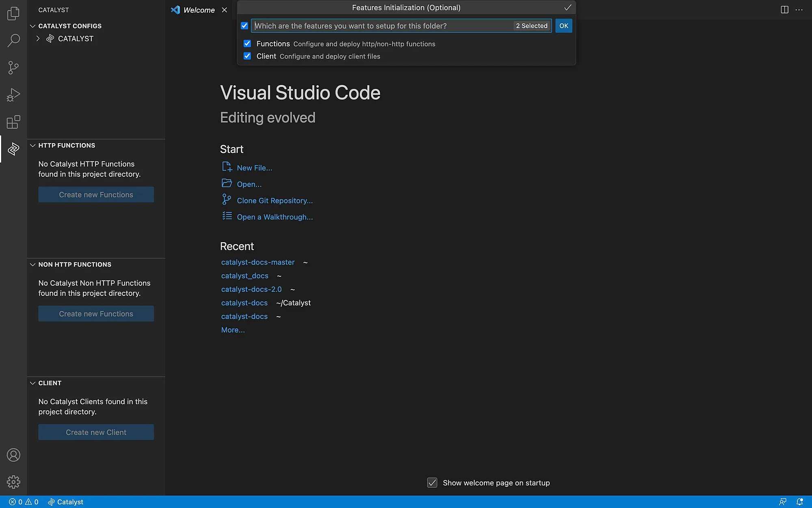The width and height of the screenshot is (812, 508).
Task: Expand the CATALYST tree item chevron
Action: 38,39
